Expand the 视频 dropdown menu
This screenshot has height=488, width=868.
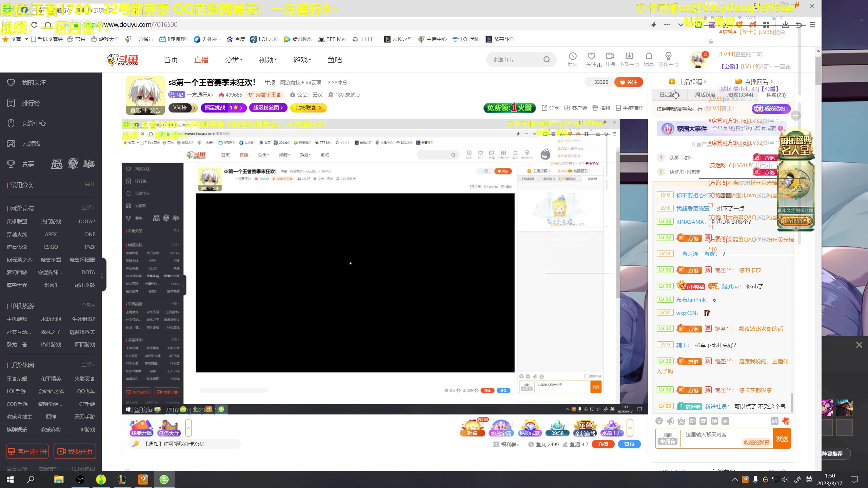point(268,60)
